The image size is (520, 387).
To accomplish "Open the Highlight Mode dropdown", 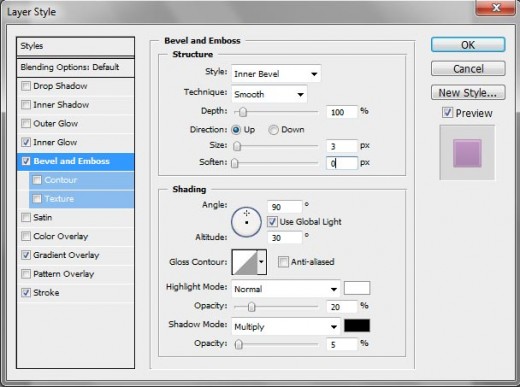I will pyautogui.click(x=286, y=289).
